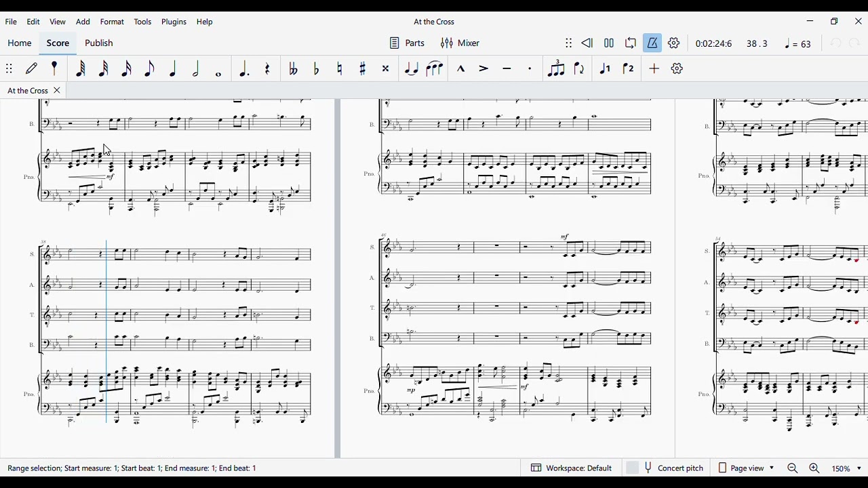The image size is (868, 488).
Task: Add item with plus button in note toolbar
Action: 654,68
